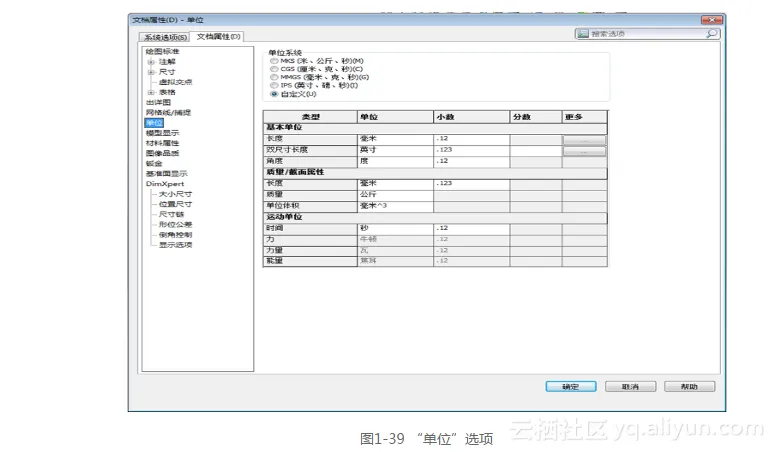Click the 小数 column header
The width and height of the screenshot is (775, 452).
tap(472, 117)
